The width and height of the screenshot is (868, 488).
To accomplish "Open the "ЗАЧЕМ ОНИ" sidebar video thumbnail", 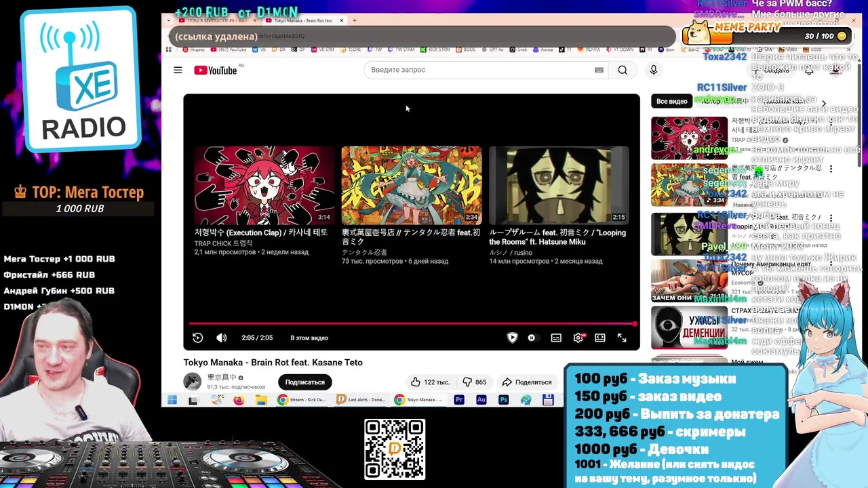I will pyautogui.click(x=689, y=281).
